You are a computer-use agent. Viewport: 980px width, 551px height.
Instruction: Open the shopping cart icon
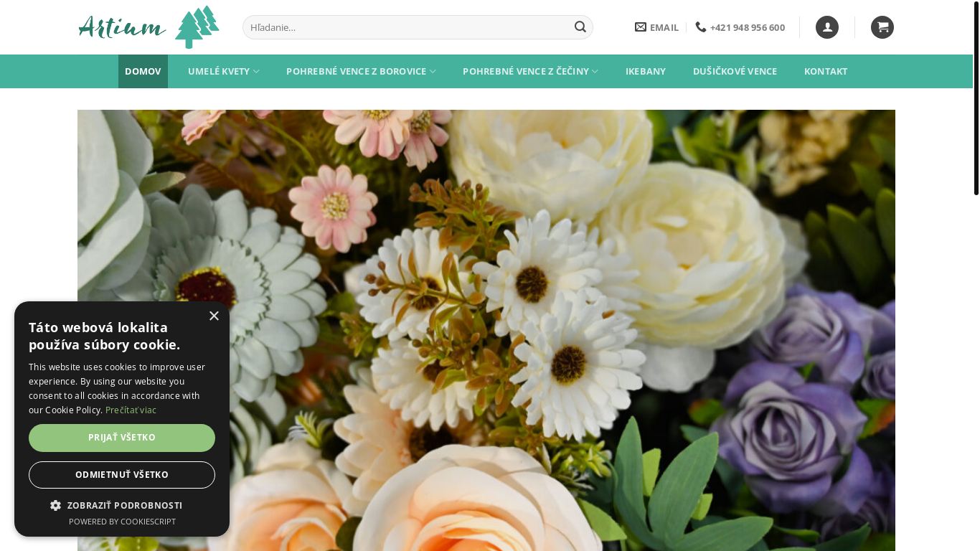882,27
